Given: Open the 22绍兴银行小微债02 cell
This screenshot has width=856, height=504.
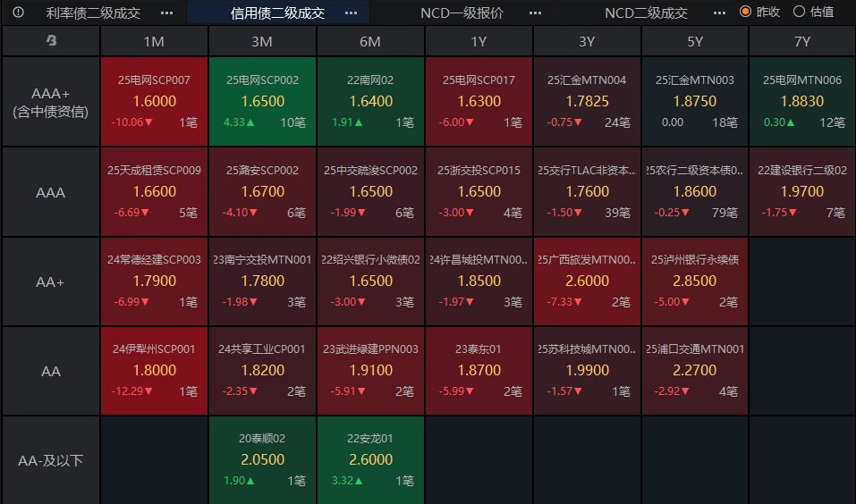Looking at the screenshot, I should pos(370,281).
